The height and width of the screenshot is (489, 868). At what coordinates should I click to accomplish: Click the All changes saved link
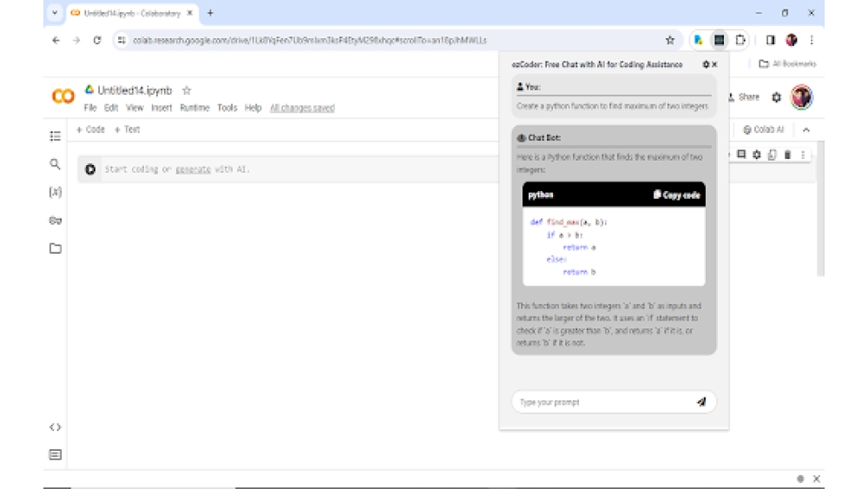[x=302, y=108]
